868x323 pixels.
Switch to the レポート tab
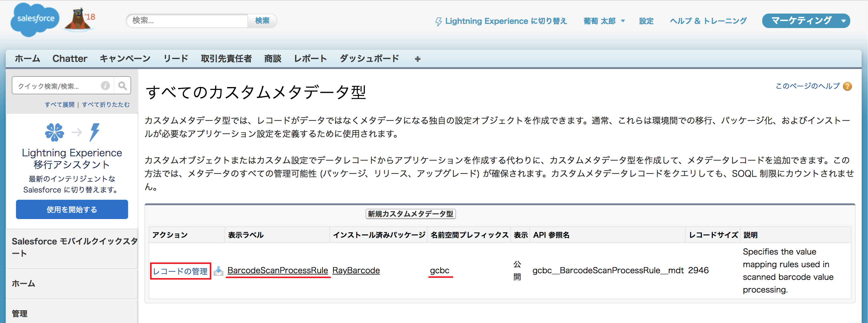310,59
